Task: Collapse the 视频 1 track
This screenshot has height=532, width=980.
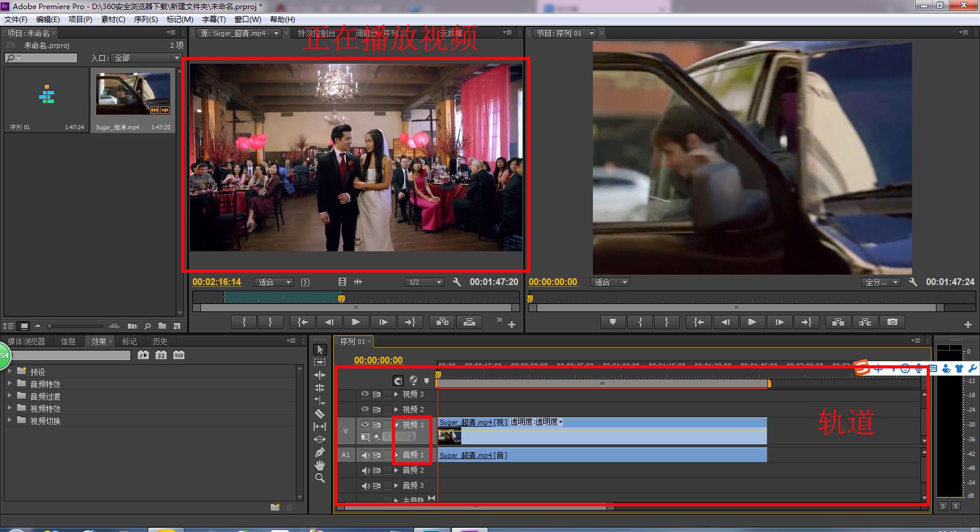Action: (x=396, y=425)
